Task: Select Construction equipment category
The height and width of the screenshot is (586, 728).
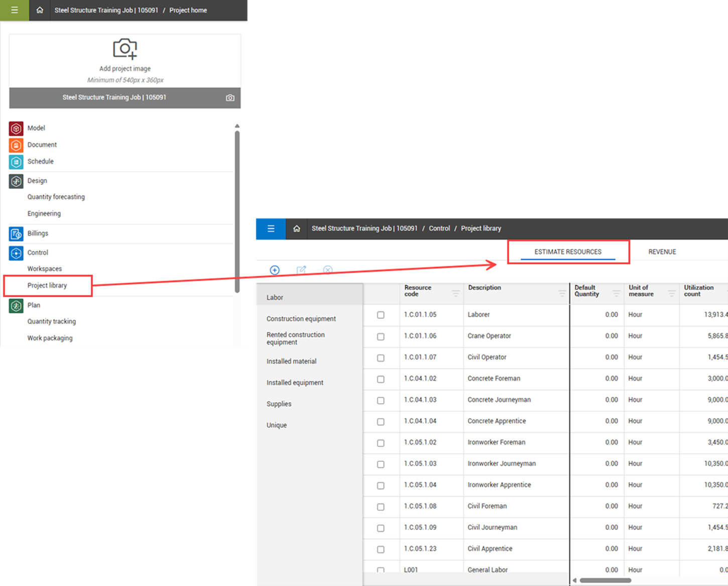Action: click(x=301, y=319)
